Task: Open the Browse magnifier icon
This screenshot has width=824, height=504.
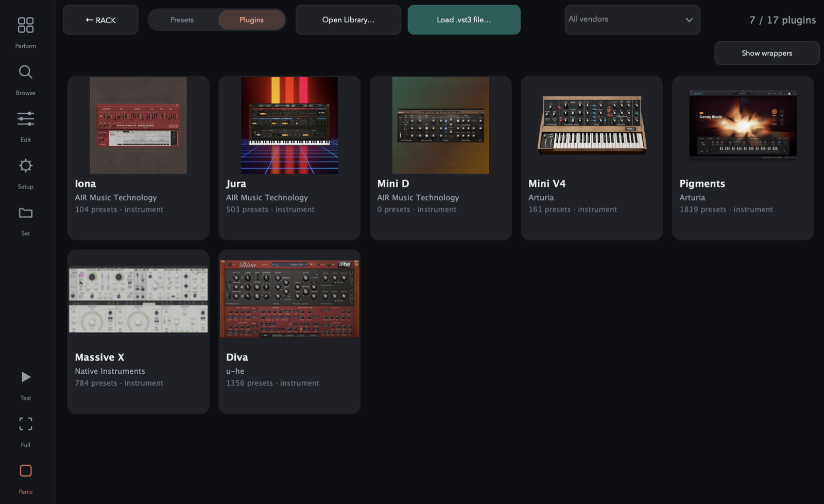Action: click(25, 72)
